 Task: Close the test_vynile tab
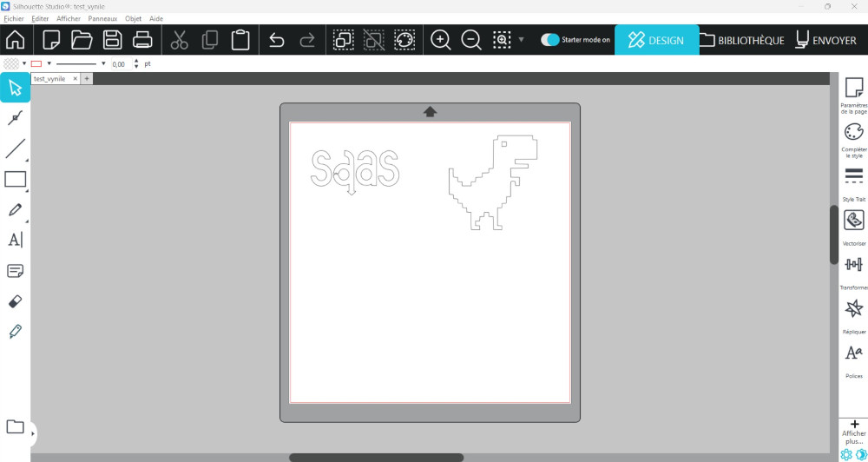(76, 79)
